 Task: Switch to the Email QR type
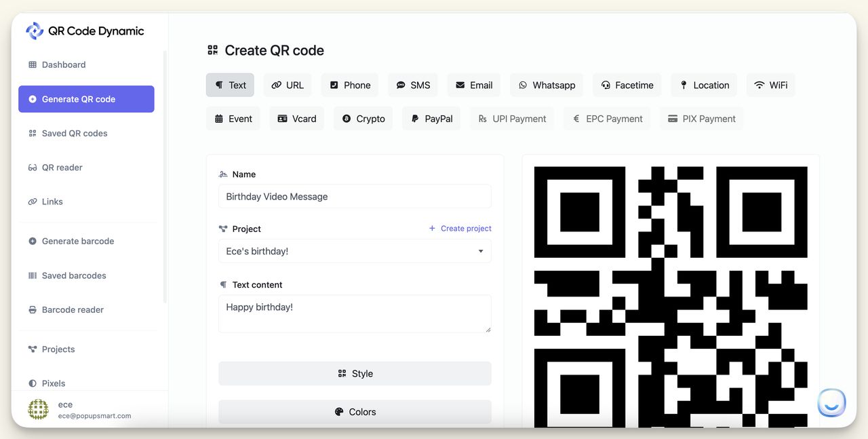474,85
